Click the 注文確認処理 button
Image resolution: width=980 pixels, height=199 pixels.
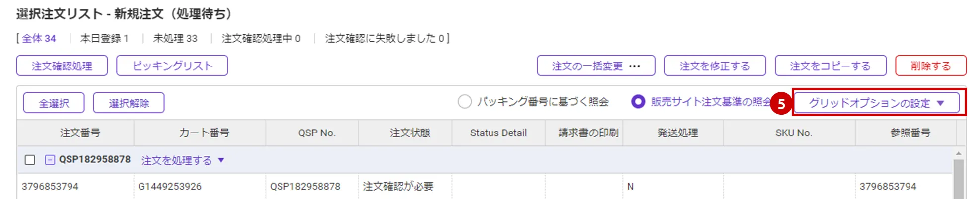(62, 66)
